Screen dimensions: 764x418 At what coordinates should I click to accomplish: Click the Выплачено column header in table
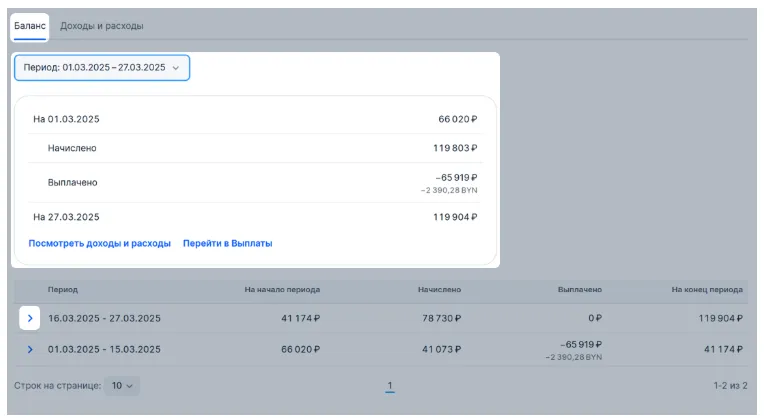(579, 290)
